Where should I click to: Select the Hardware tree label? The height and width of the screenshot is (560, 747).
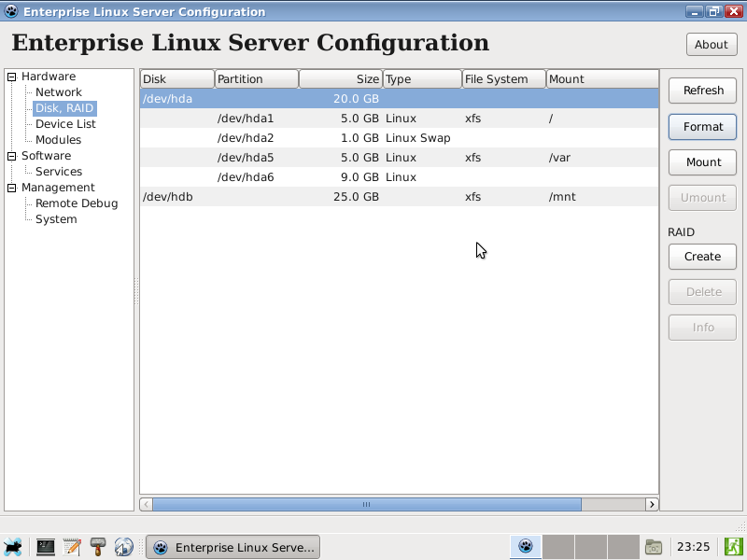tap(49, 77)
